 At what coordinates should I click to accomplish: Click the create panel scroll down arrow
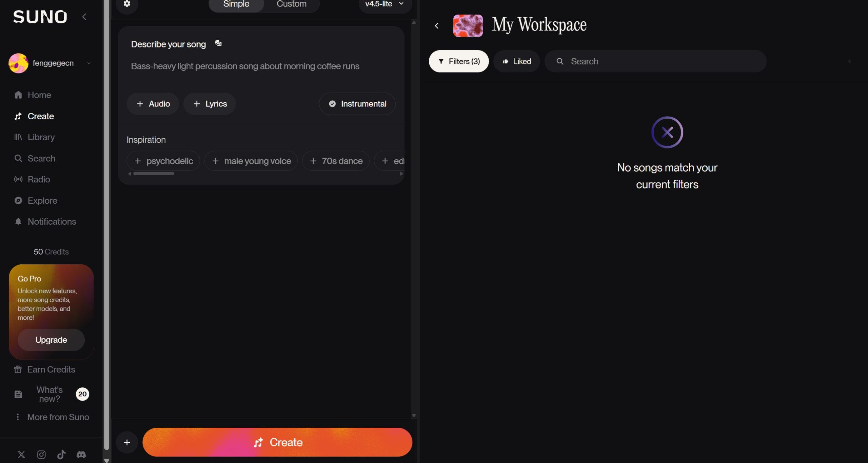[x=414, y=416]
